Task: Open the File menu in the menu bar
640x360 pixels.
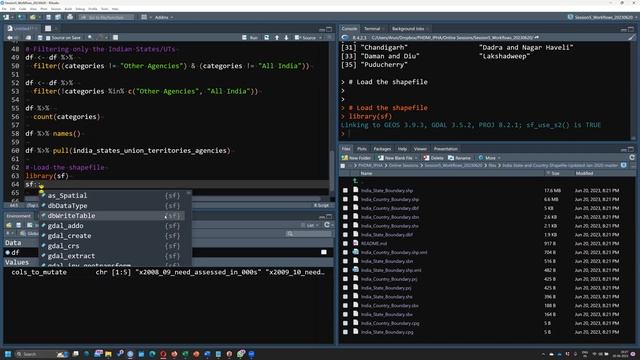Action: (4, 9)
